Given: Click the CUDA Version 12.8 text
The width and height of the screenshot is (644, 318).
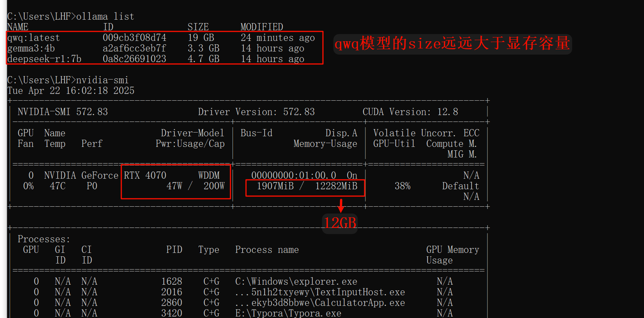Looking at the screenshot, I should (x=410, y=112).
